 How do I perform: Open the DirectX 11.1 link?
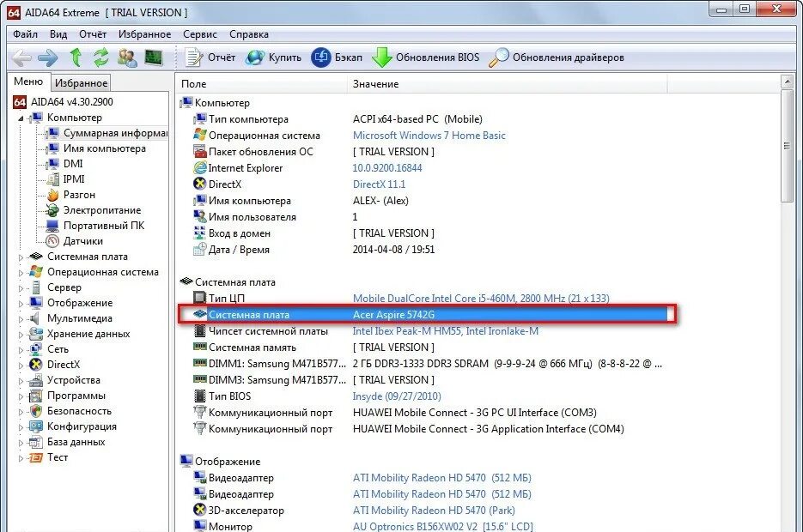pyautogui.click(x=379, y=184)
